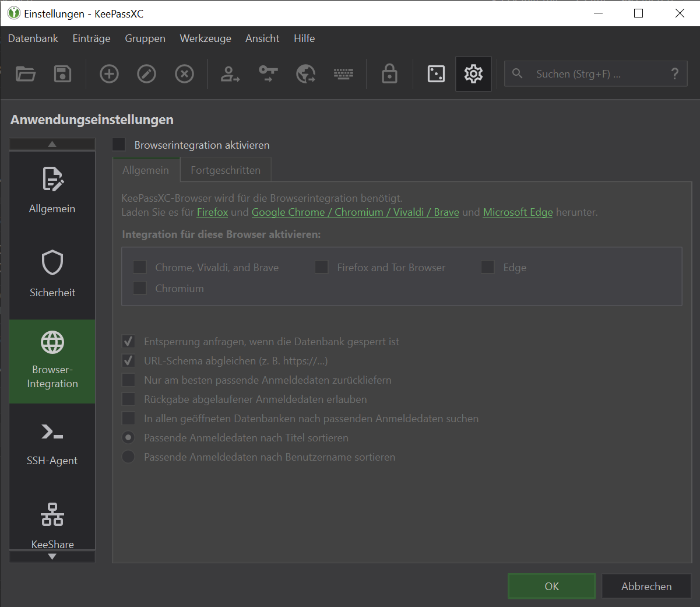Focus the Suchen search field
This screenshot has width=700, height=607.
click(x=596, y=74)
